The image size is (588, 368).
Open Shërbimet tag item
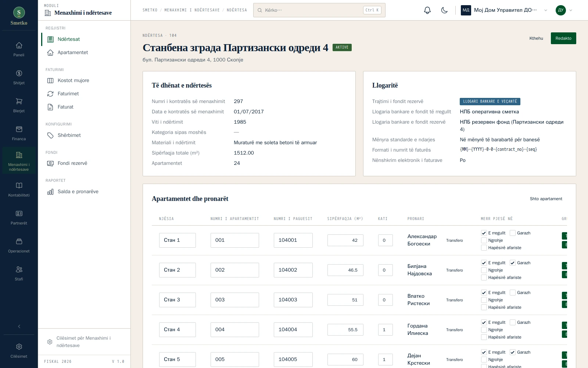(x=84, y=135)
